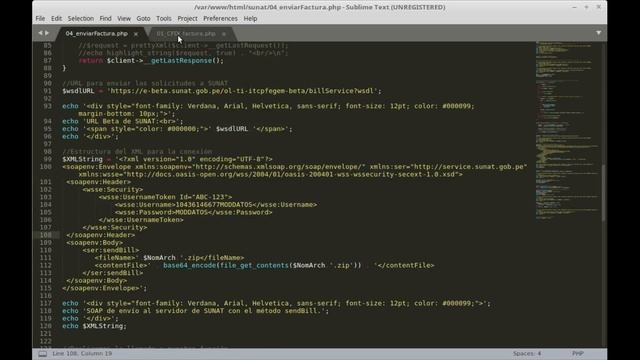Open the Find menu
The image size is (640, 360).
pyautogui.click(x=105, y=18)
